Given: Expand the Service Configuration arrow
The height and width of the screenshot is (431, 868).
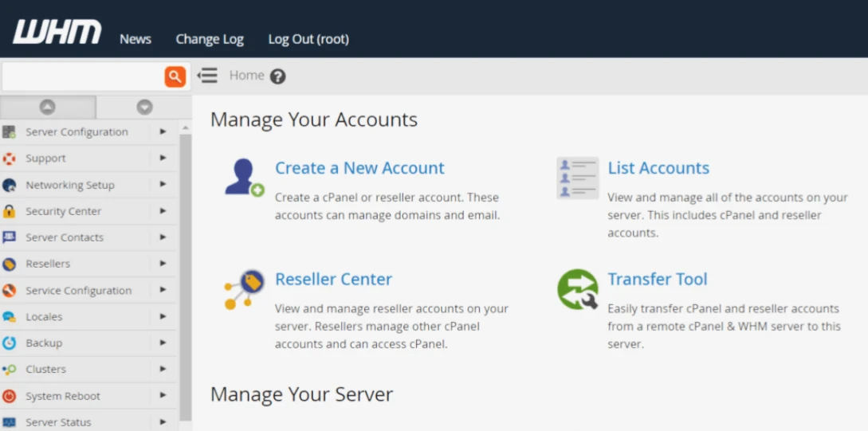Looking at the screenshot, I should [163, 290].
